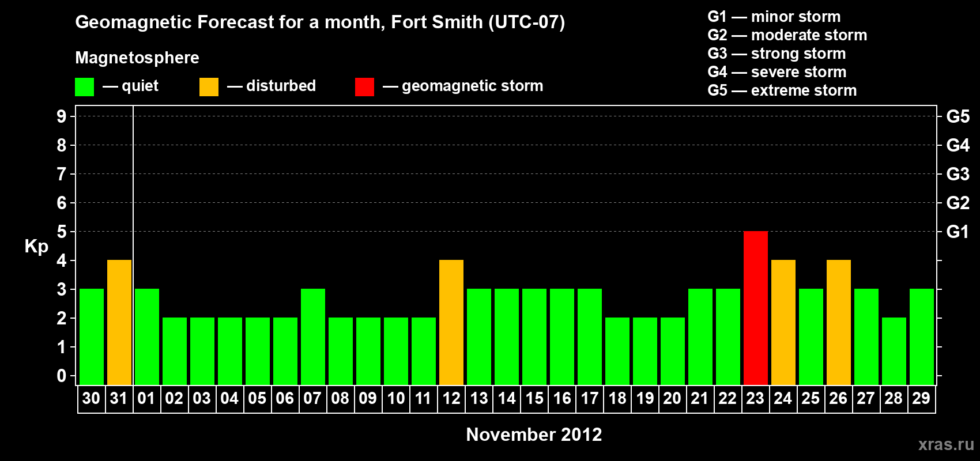Click the G2 label on right axis
Screen dimensions: 980x461
click(x=958, y=203)
